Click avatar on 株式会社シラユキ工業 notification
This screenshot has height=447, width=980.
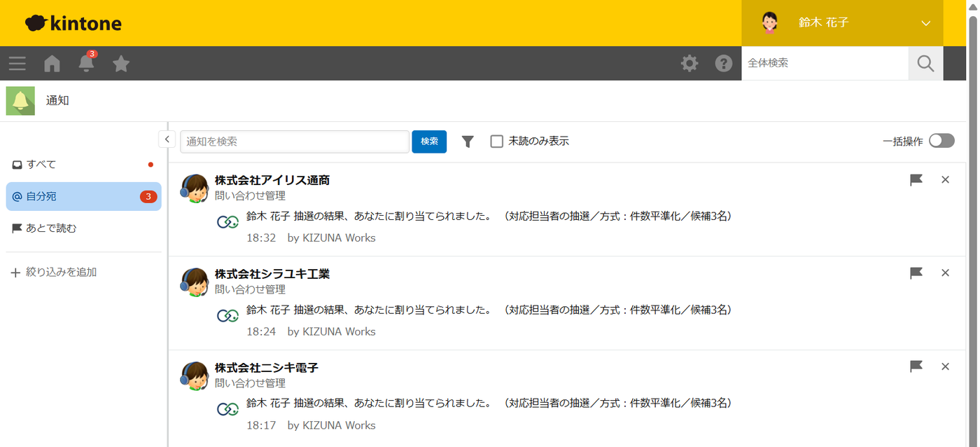click(195, 282)
